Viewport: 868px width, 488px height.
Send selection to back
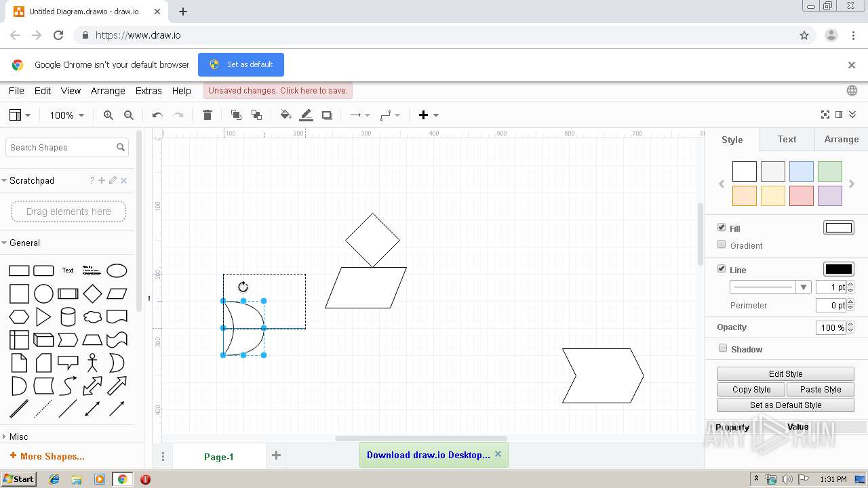point(256,115)
